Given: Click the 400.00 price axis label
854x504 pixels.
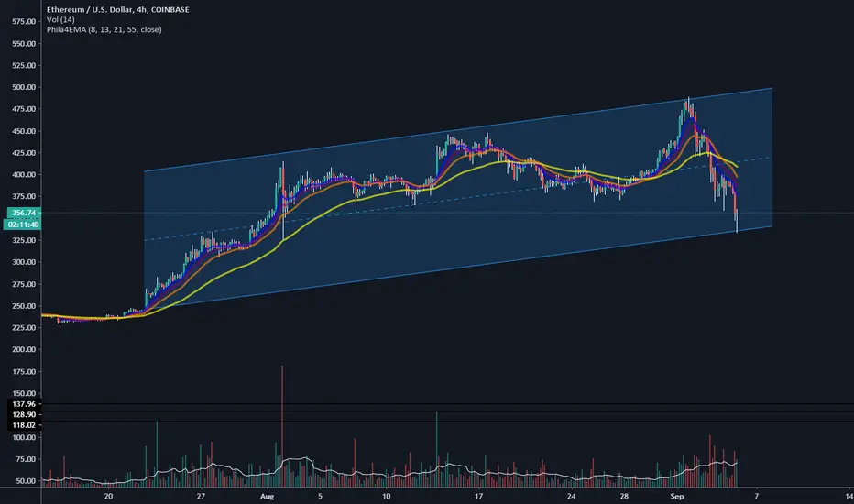Looking at the screenshot, I should [x=24, y=175].
